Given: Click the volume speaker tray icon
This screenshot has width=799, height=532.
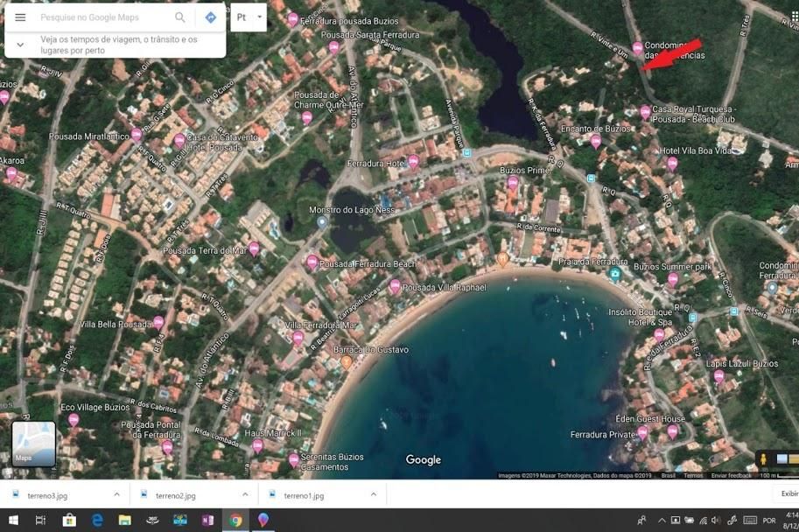Looking at the screenshot, I should point(716,521).
